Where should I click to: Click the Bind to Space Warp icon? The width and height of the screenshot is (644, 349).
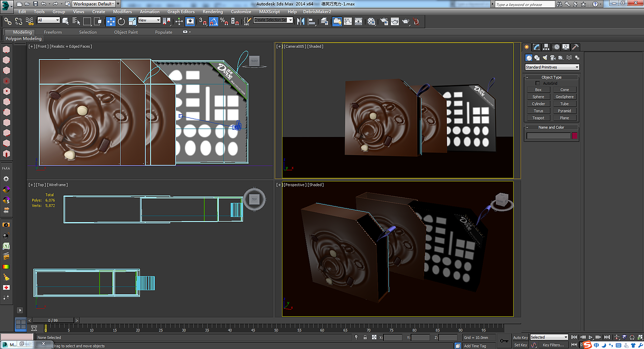[30, 22]
